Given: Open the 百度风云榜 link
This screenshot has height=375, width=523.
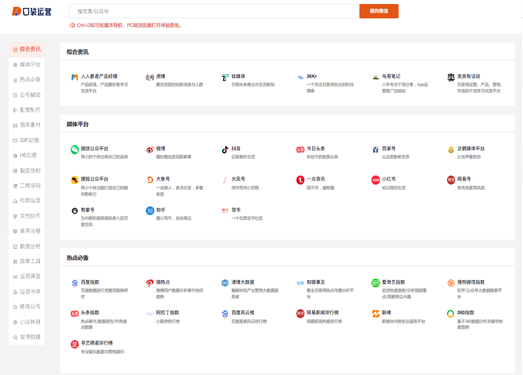Looking at the screenshot, I should coord(243,313).
